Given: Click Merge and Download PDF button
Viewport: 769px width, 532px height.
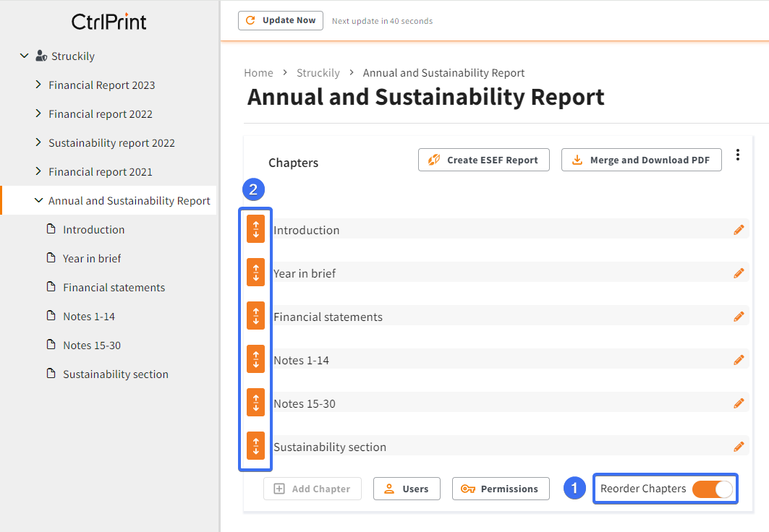Looking at the screenshot, I should (642, 160).
